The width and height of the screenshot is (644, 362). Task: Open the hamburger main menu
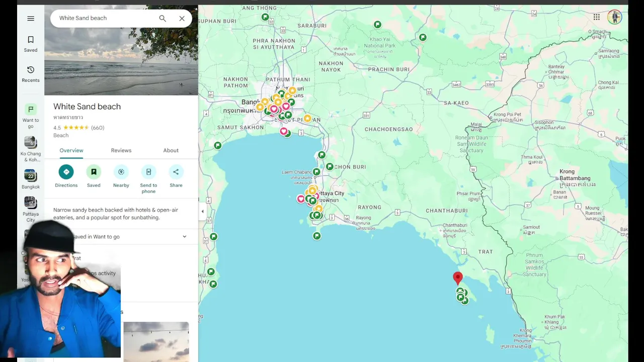coord(31,18)
